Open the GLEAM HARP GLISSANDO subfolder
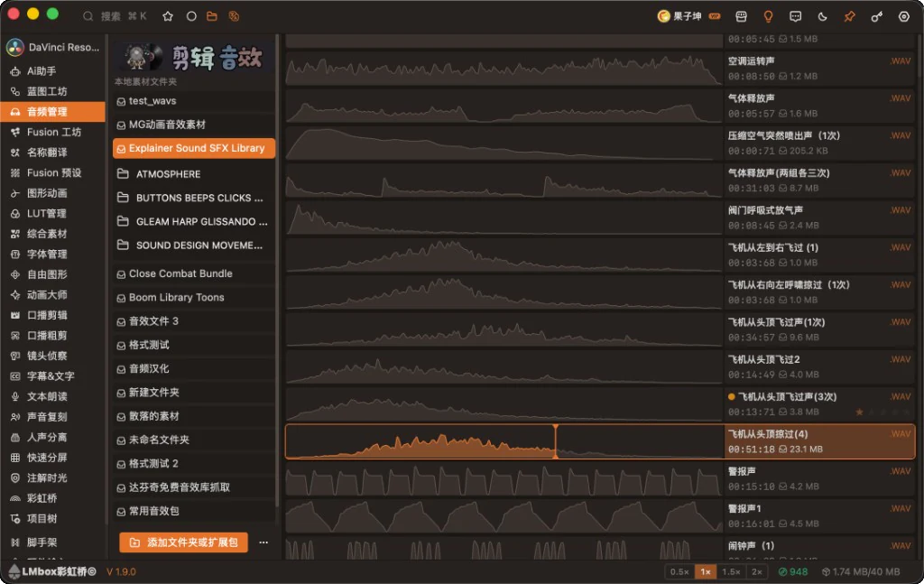Image resolution: width=924 pixels, height=584 pixels. 194,221
